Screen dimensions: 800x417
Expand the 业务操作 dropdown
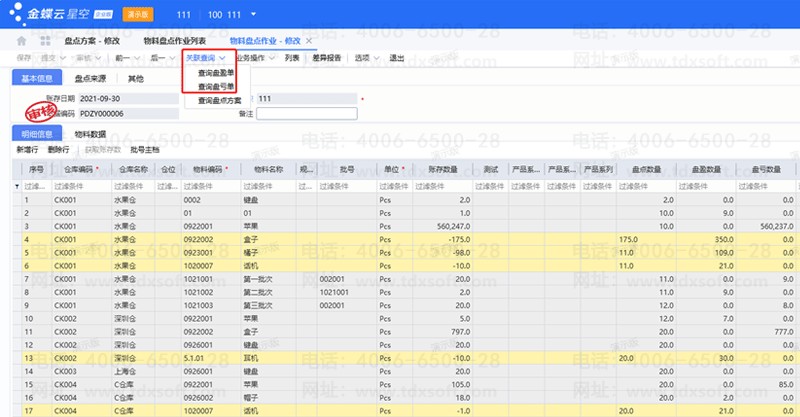[254, 58]
